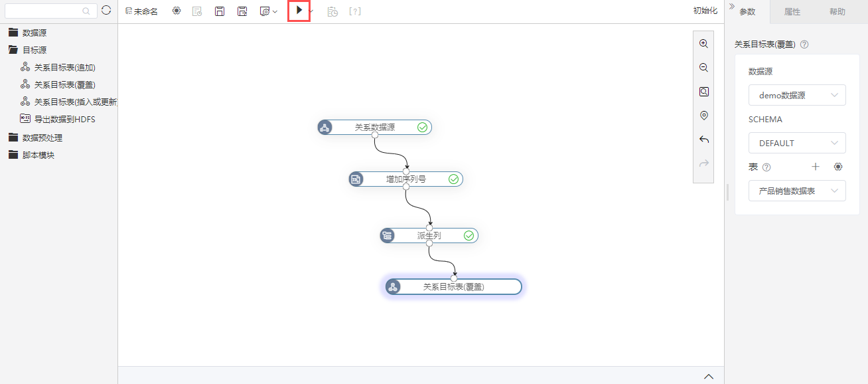Open the demo数据源 datasource dropdown
Image resolution: width=868 pixels, height=384 pixels.
[x=797, y=95]
